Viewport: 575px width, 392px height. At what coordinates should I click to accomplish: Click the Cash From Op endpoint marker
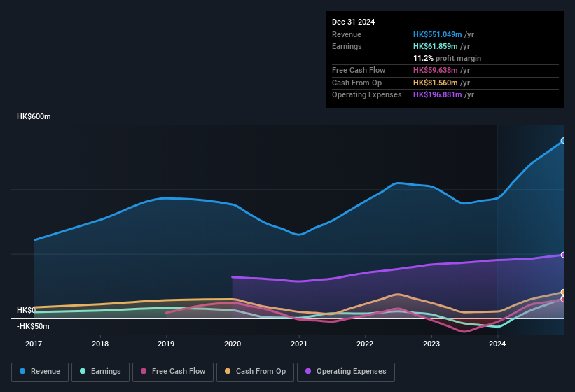coord(563,292)
